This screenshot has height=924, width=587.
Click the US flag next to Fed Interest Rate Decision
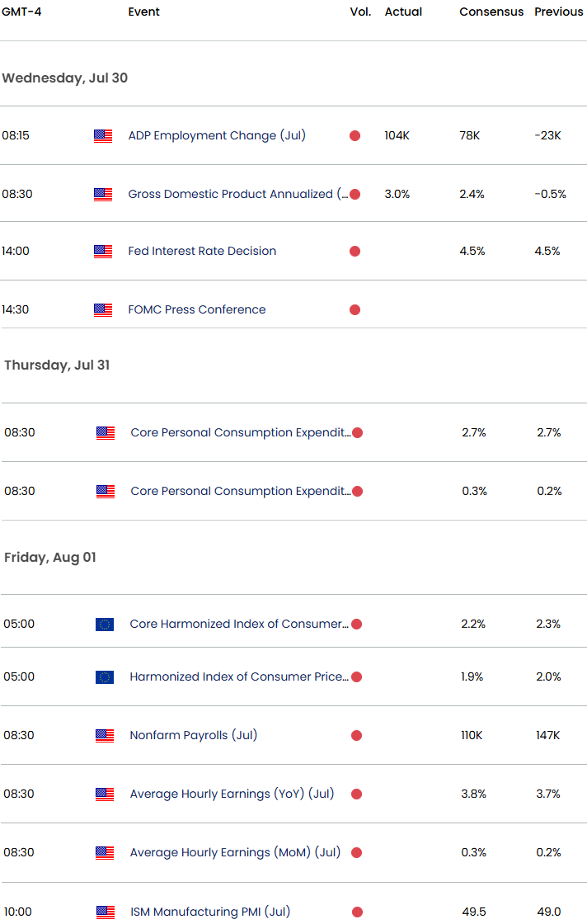(x=103, y=252)
